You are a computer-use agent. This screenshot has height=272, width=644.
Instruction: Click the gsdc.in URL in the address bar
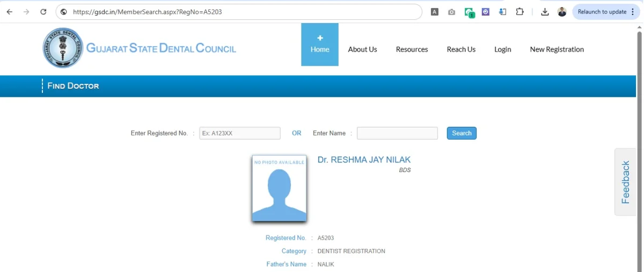click(x=147, y=12)
